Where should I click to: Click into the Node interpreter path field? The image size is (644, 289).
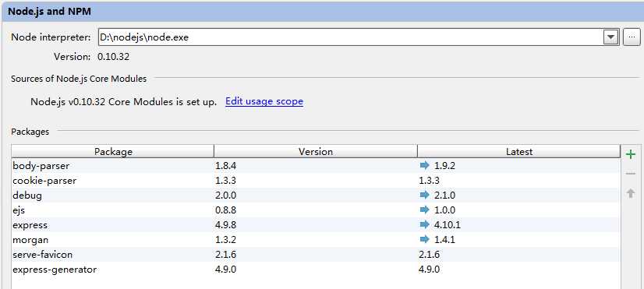pos(350,37)
